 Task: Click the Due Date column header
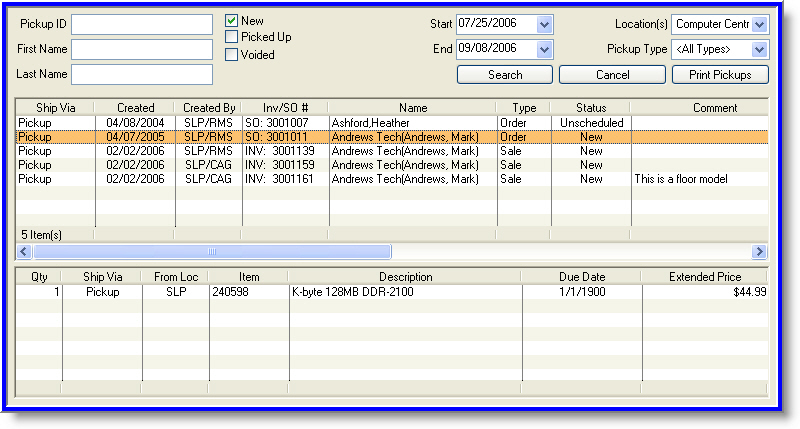pos(582,276)
